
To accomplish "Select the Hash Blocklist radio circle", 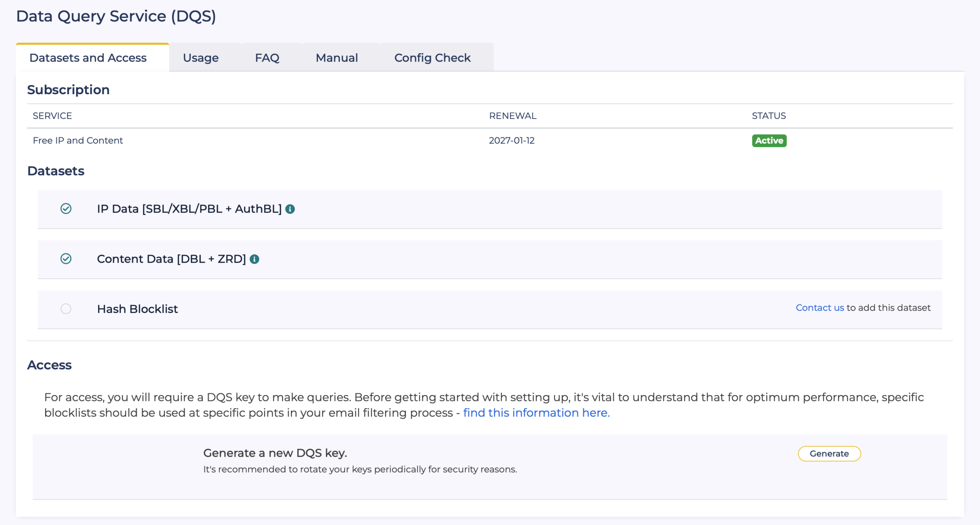I will [x=66, y=309].
